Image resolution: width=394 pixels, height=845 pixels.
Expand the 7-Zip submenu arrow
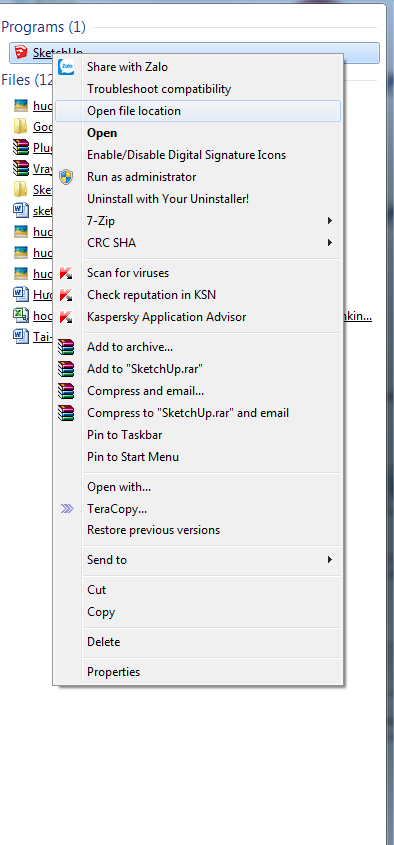329,221
